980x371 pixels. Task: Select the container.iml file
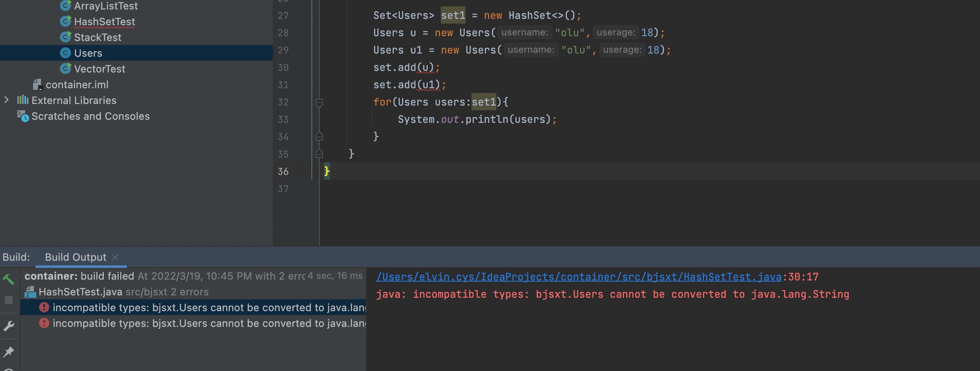click(77, 85)
